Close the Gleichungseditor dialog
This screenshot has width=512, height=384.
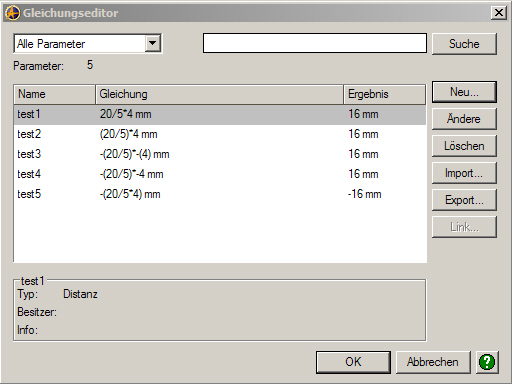coord(499,13)
